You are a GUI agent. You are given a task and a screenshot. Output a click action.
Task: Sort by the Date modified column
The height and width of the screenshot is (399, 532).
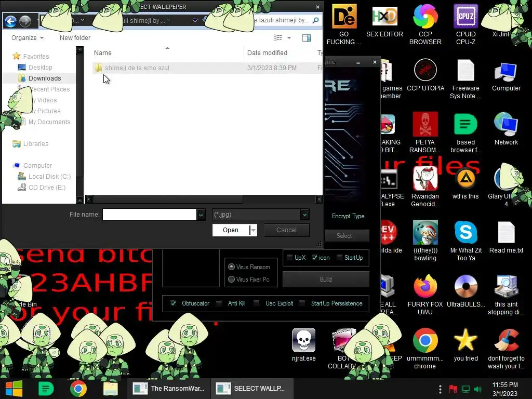click(267, 52)
